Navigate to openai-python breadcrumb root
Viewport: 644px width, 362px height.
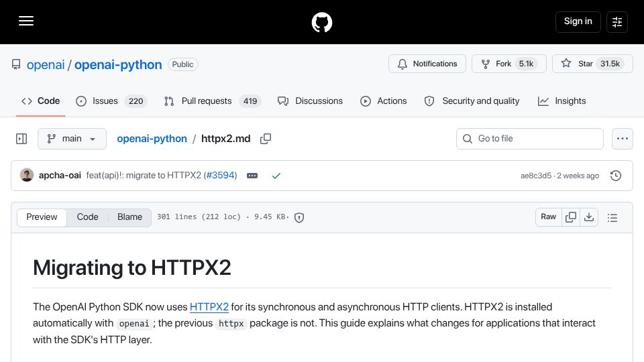[x=152, y=139]
